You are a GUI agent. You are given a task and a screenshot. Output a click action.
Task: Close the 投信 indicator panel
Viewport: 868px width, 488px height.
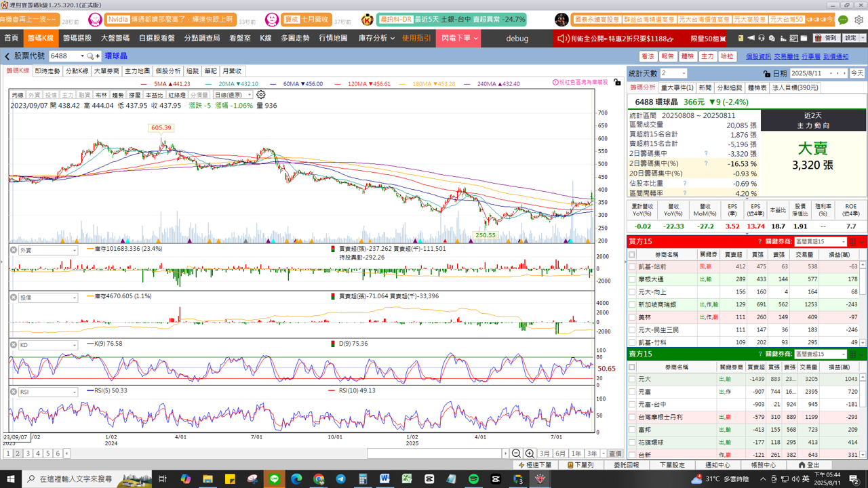point(13,298)
